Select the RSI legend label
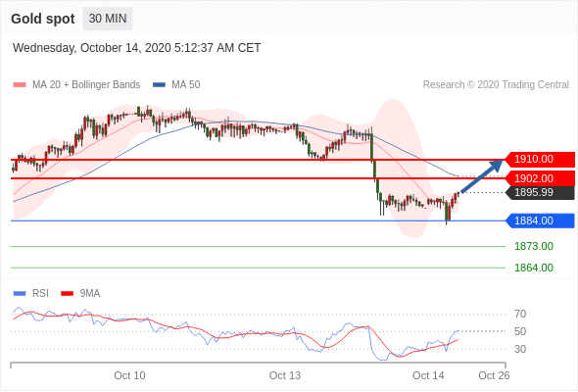Screen dimensions: 578x392 (x=40, y=294)
